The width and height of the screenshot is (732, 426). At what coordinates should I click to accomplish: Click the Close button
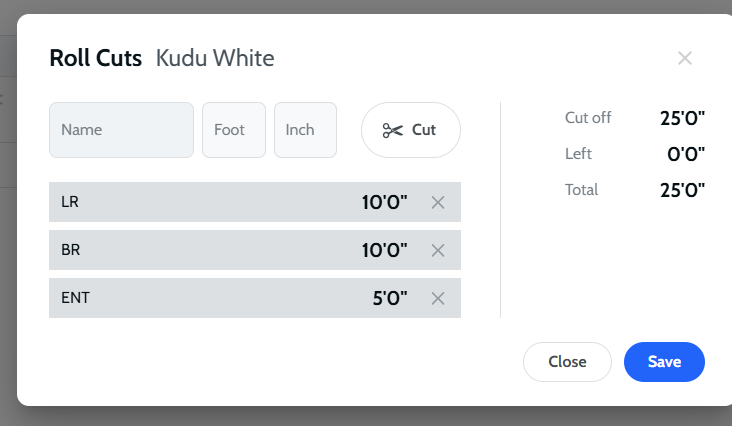[x=567, y=362]
